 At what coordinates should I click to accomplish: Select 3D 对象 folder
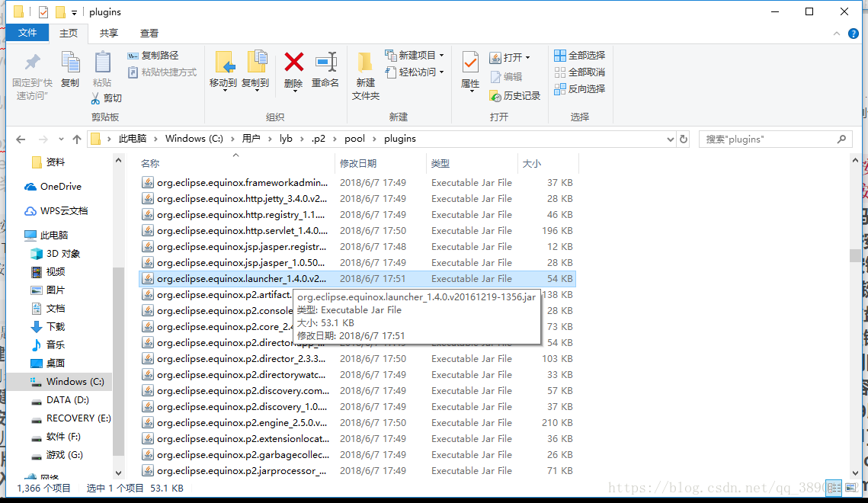coord(56,254)
